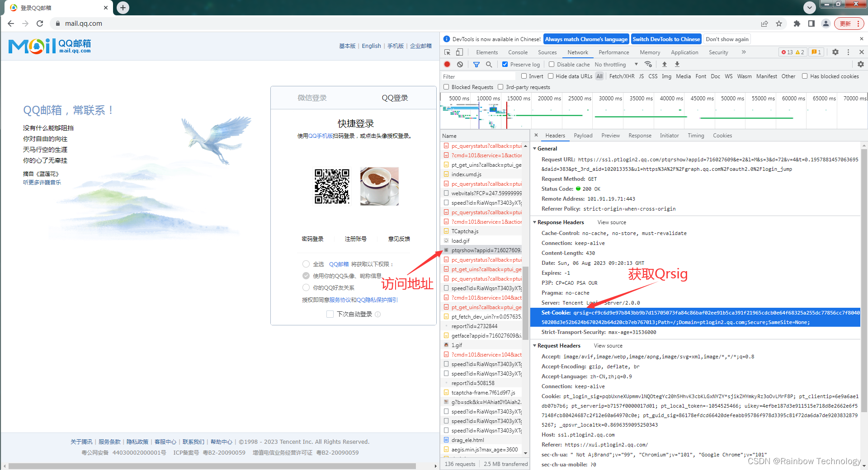The image size is (868, 470).
Task: Open the Payload tab
Action: coord(583,135)
